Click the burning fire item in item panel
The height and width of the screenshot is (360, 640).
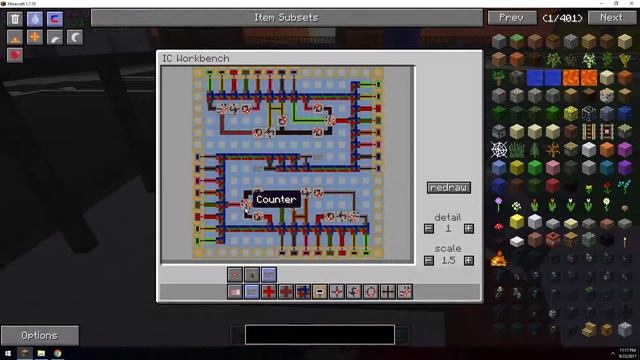pyautogui.click(x=499, y=258)
